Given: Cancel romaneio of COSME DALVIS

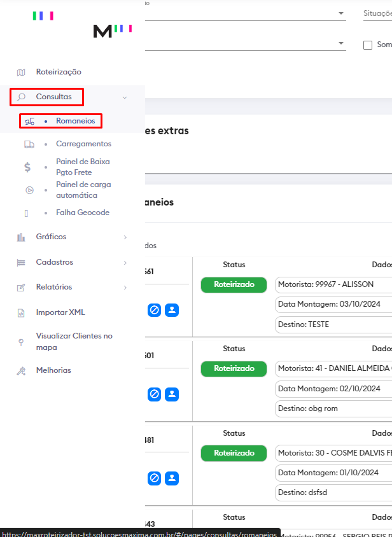Looking at the screenshot, I should click(x=154, y=478).
